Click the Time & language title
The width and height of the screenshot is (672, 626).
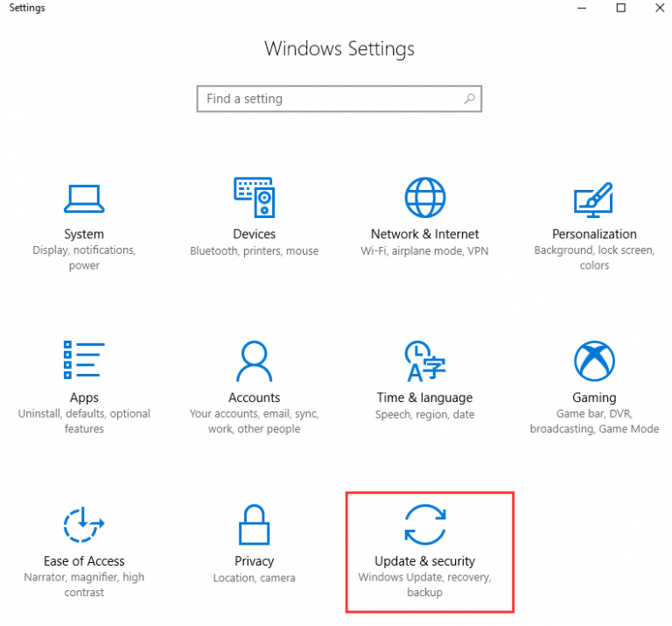pyautogui.click(x=424, y=397)
